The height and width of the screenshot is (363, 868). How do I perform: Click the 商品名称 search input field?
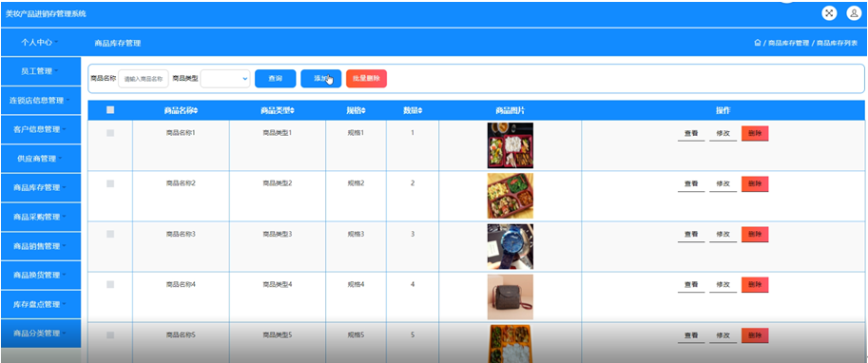click(x=143, y=79)
